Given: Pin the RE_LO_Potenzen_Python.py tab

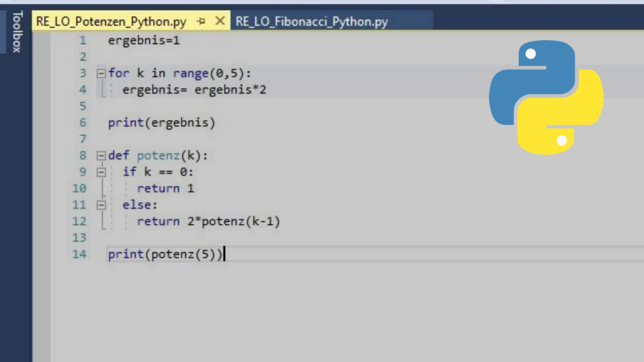Looking at the screenshot, I should (201, 21).
